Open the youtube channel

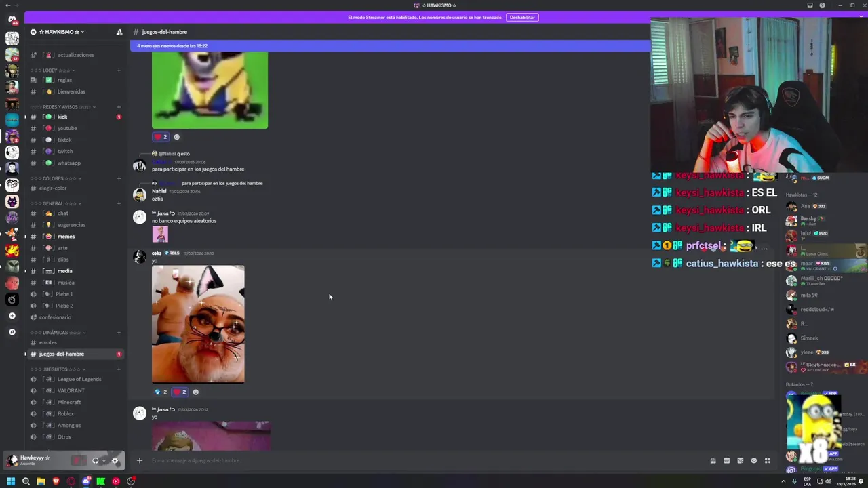point(75,128)
